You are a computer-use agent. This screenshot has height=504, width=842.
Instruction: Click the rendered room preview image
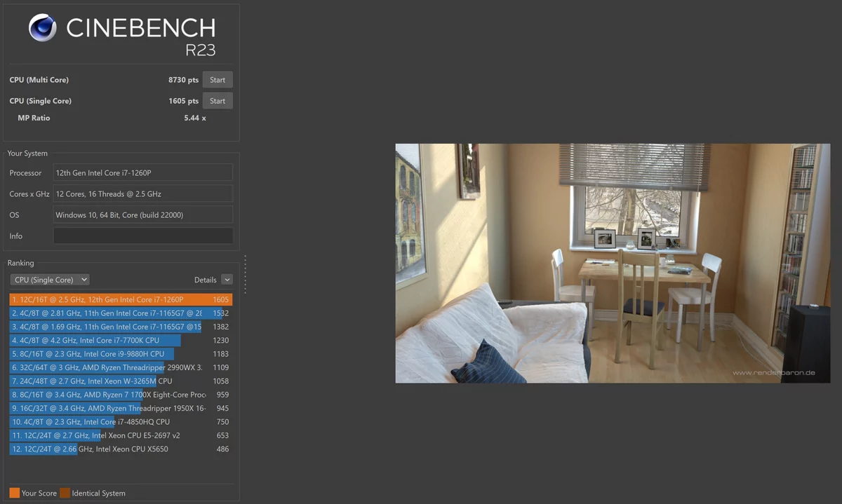click(x=613, y=264)
